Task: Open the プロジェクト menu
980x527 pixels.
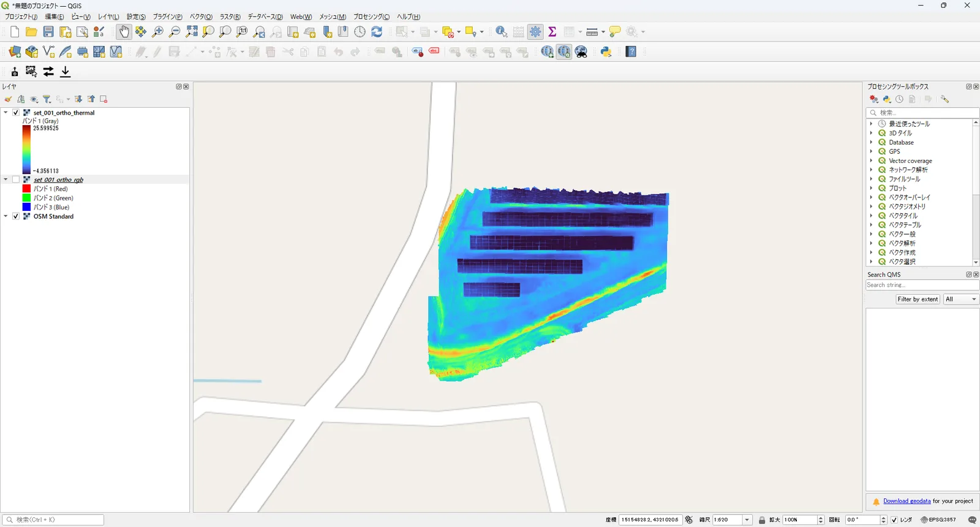Action: 21,17
